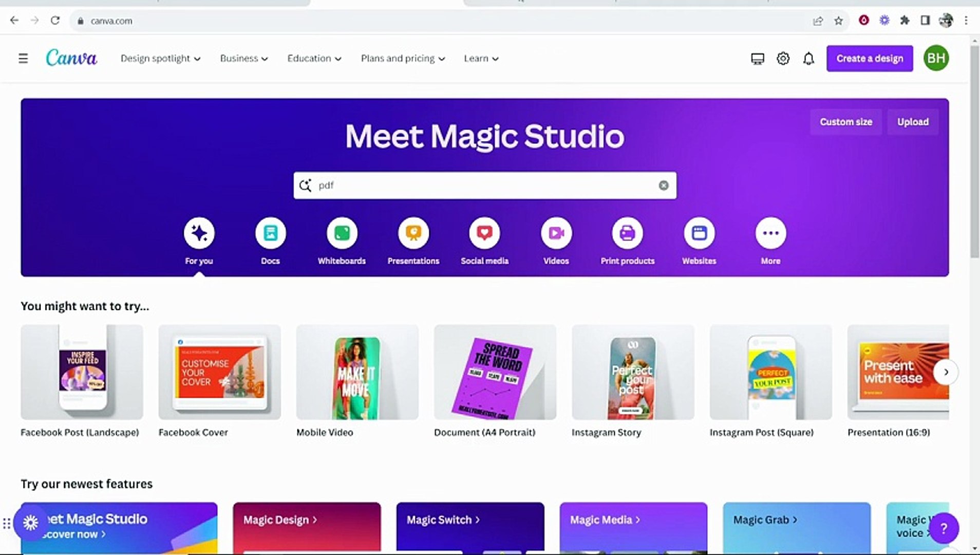Click the settings gear icon

click(782, 58)
